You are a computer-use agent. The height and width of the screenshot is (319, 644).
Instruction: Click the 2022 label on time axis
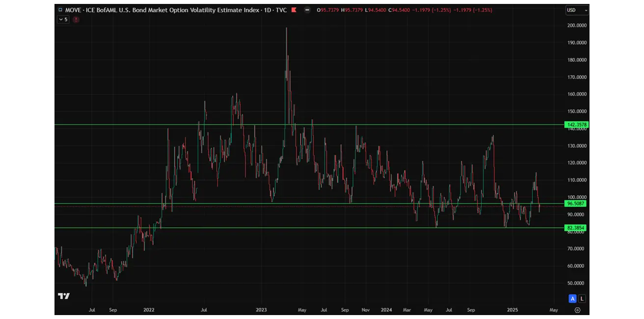pos(149,310)
